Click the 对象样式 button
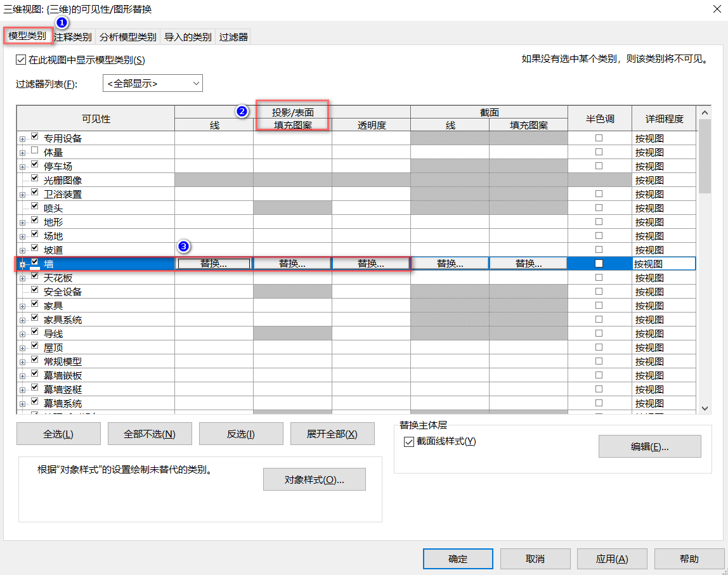Viewport: 728px width, 575px height. coord(315,479)
